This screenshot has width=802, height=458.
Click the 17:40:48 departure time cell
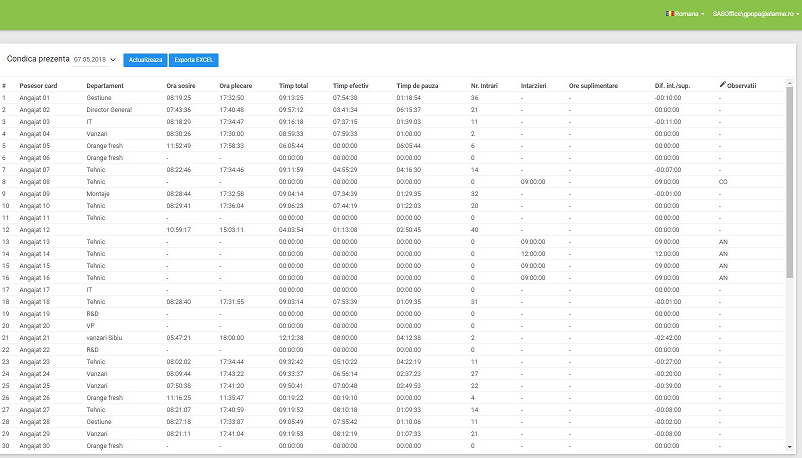pos(232,110)
